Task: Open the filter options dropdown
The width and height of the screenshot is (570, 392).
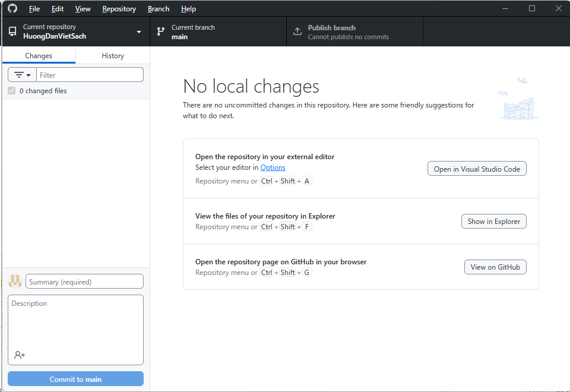Action: 22,75
